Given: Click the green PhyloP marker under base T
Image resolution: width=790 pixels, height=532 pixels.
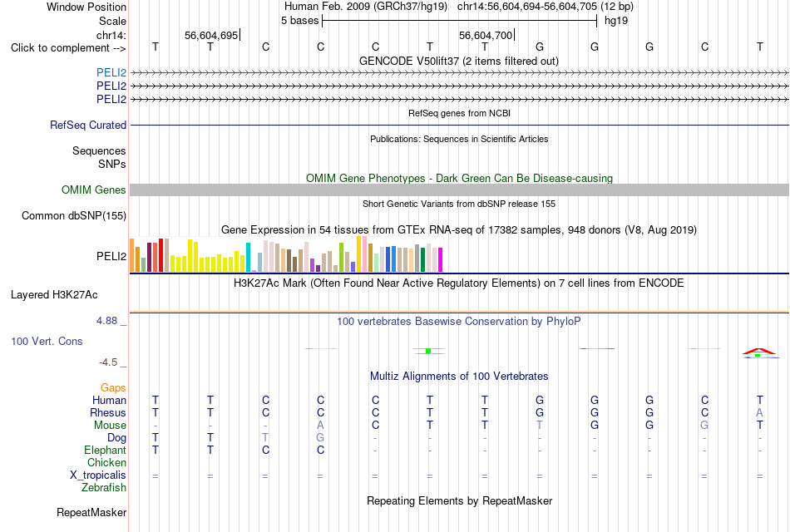Looking at the screenshot, I should [x=428, y=351].
